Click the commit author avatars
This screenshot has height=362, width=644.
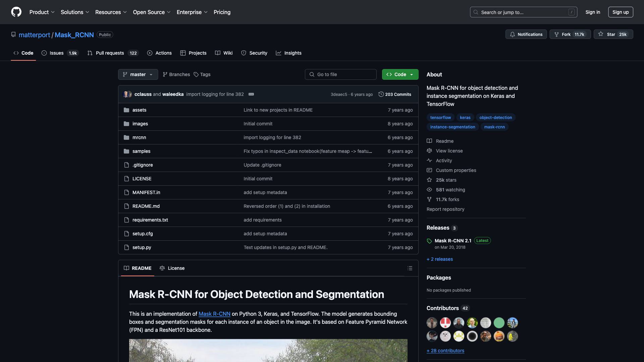coord(127,94)
